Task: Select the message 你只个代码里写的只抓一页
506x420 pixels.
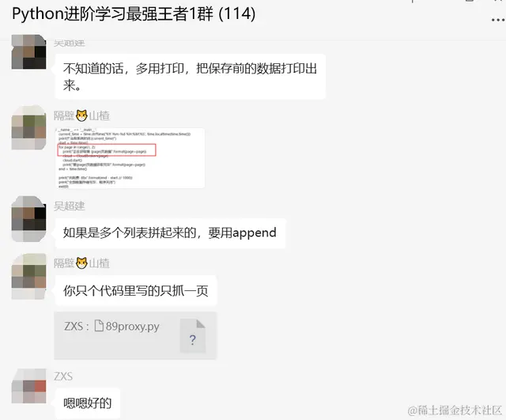Action: coord(136,290)
